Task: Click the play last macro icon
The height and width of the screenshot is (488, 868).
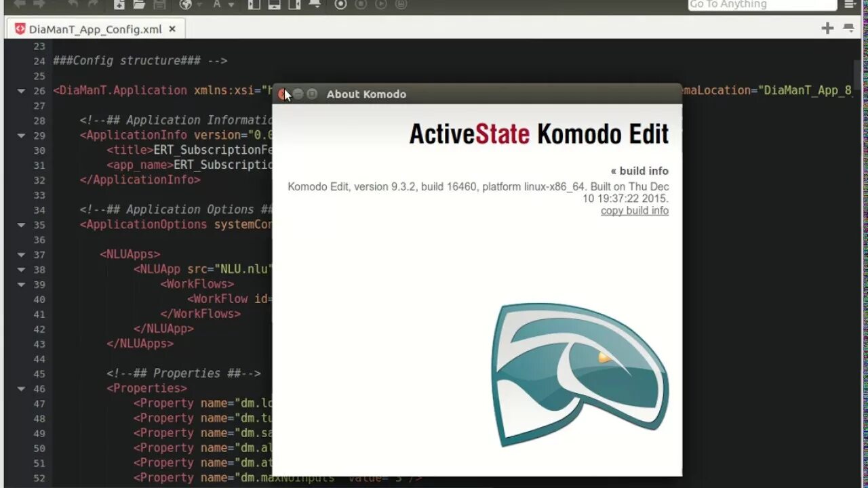Action: point(381,4)
